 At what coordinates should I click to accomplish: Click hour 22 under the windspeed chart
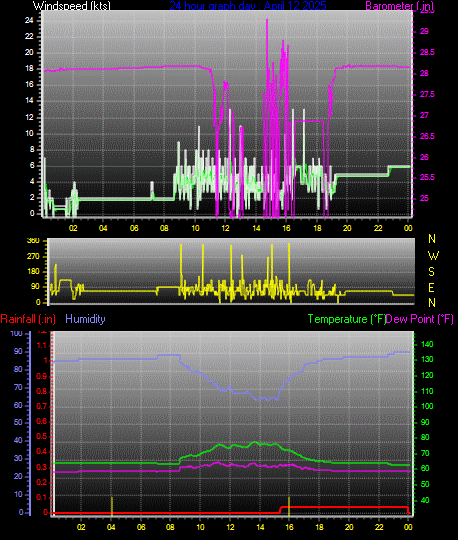click(378, 228)
